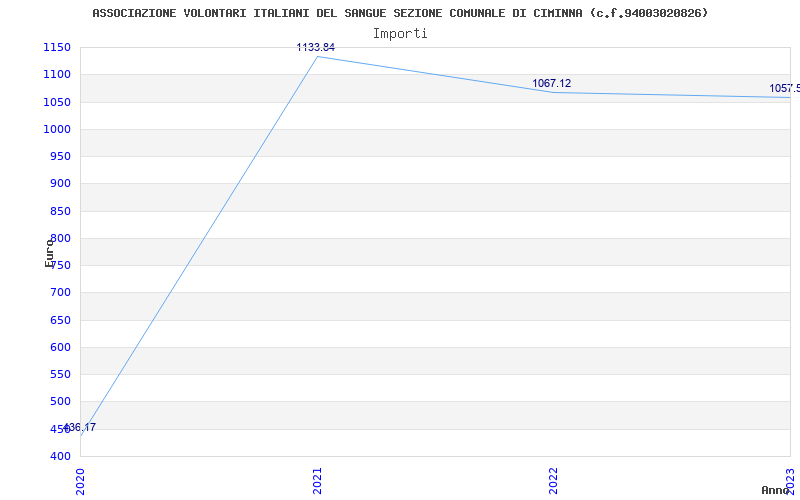Click the 436.17 data label
The image size is (800, 500).
80,428
